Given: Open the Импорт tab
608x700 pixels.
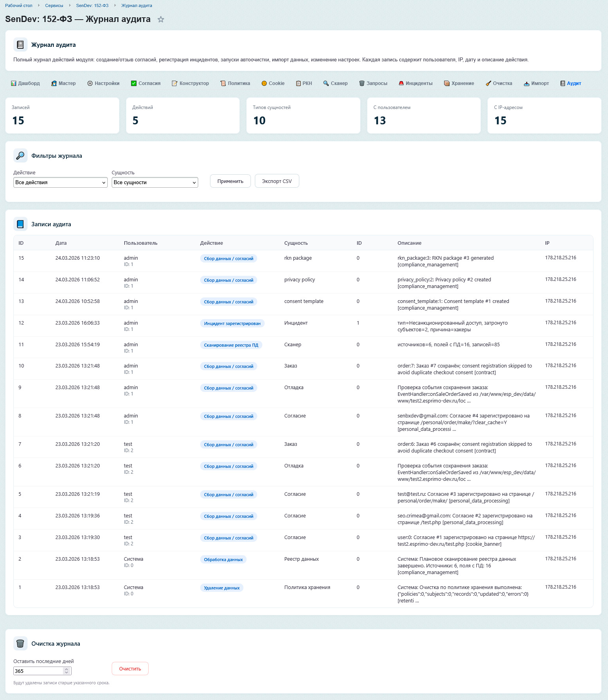Looking at the screenshot, I should coord(536,83).
